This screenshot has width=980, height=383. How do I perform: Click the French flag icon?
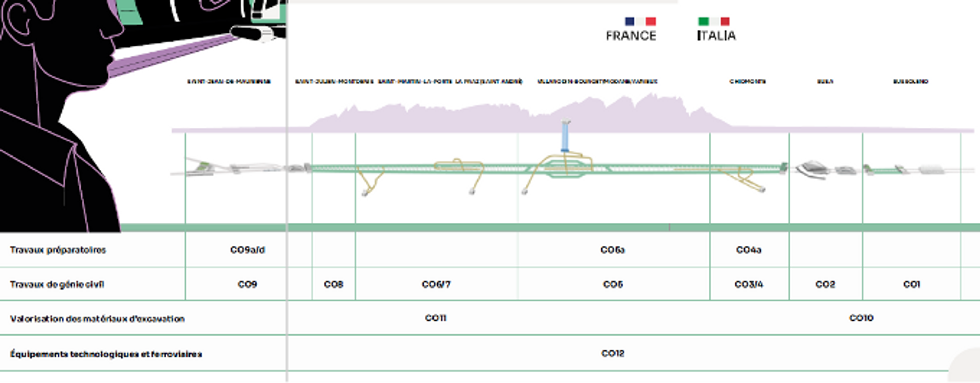pos(640,21)
